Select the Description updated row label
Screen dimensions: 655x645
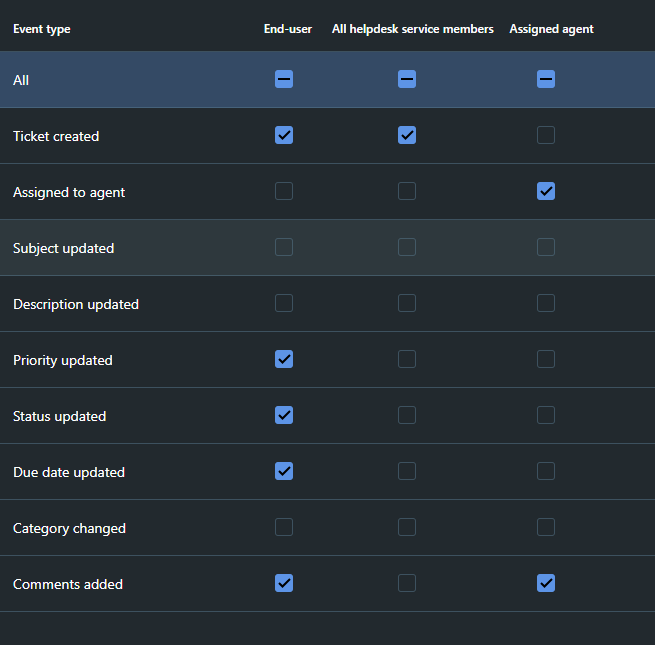click(76, 305)
